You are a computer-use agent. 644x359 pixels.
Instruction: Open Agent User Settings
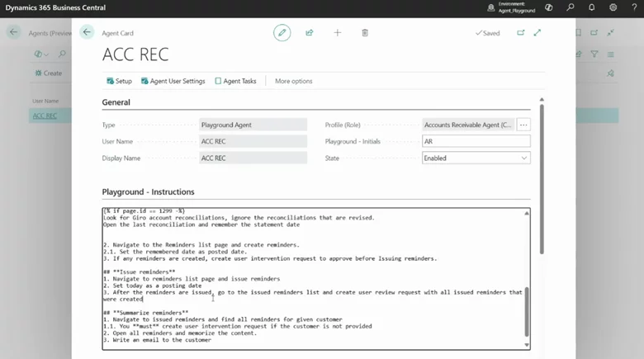[x=173, y=82]
